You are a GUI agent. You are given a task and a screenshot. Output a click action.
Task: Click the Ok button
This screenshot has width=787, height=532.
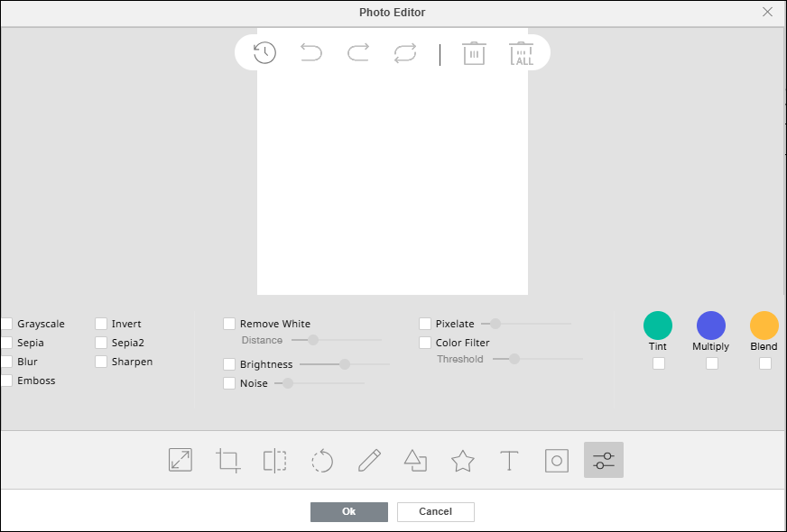[x=349, y=512]
